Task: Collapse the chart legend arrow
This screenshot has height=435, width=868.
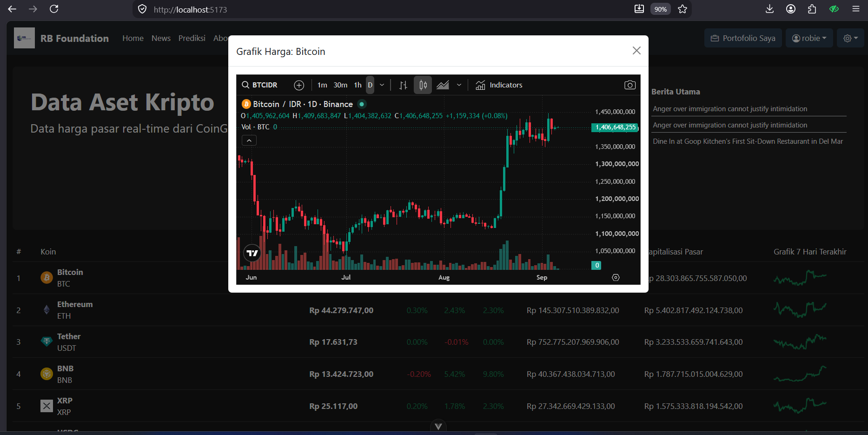Action: [x=249, y=141]
